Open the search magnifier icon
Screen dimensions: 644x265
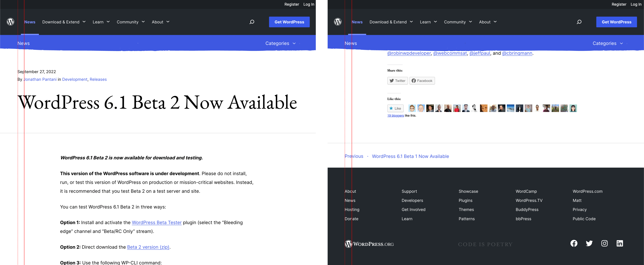(x=252, y=22)
